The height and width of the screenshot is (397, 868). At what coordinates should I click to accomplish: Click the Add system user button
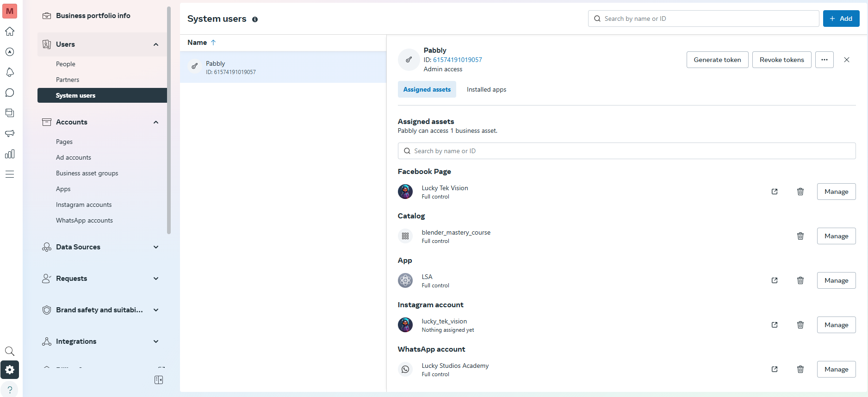point(841,19)
